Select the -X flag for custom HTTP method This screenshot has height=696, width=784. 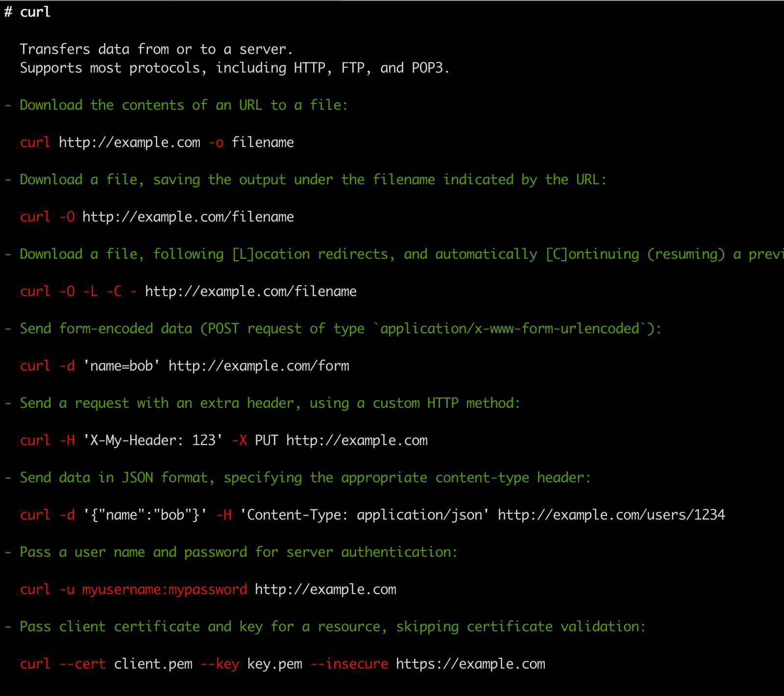240,440
